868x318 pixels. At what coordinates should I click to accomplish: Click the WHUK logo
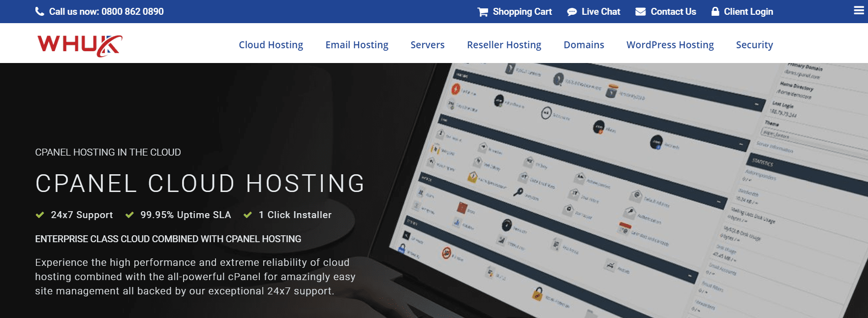click(80, 45)
